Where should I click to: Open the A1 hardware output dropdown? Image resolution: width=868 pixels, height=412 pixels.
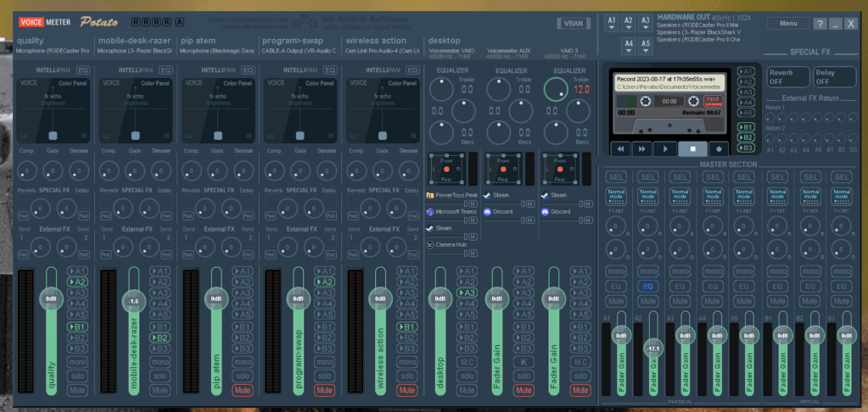tap(612, 24)
